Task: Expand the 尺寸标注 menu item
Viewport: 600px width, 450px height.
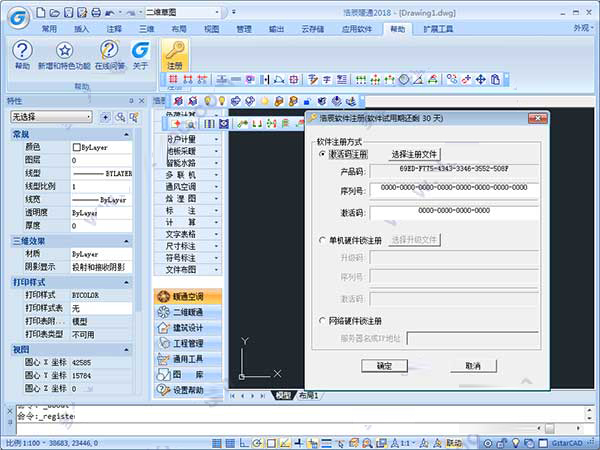Action: coord(188,246)
